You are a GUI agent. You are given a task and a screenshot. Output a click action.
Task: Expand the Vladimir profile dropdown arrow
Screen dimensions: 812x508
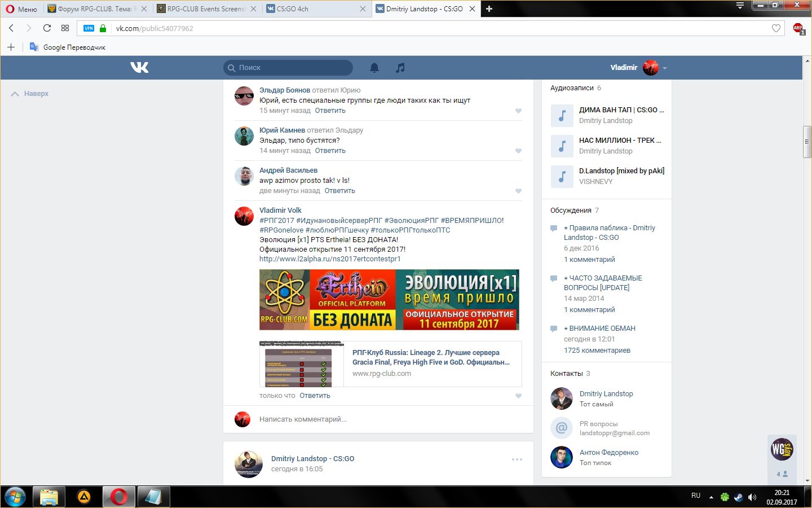tap(665, 68)
